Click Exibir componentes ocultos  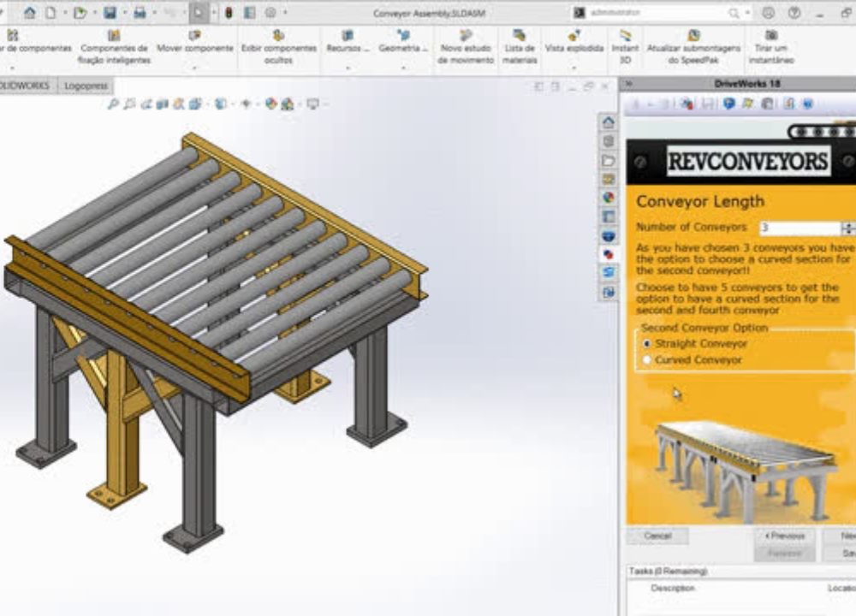[278, 47]
